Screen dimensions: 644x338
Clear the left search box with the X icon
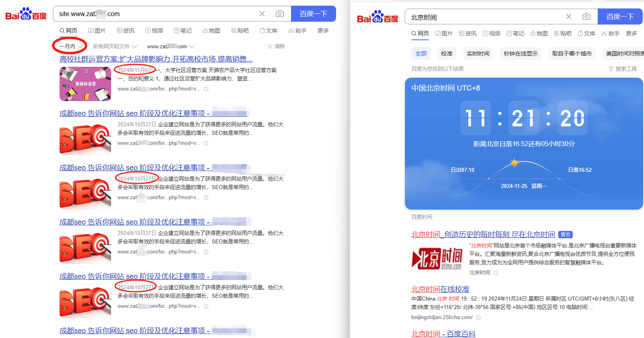pos(262,14)
